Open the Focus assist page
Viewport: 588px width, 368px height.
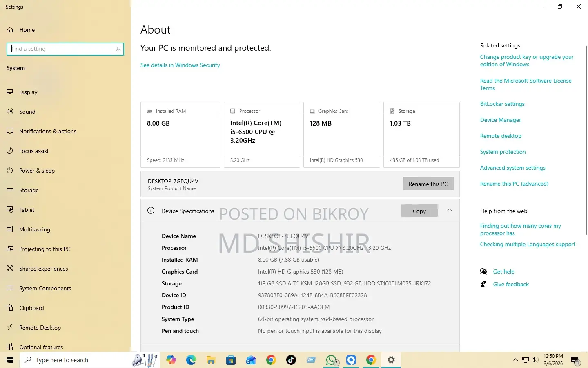[28, 151]
